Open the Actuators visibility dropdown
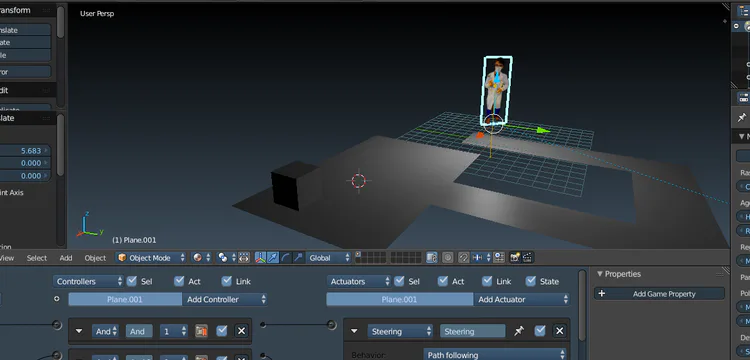The height and width of the screenshot is (360, 750). [359, 281]
